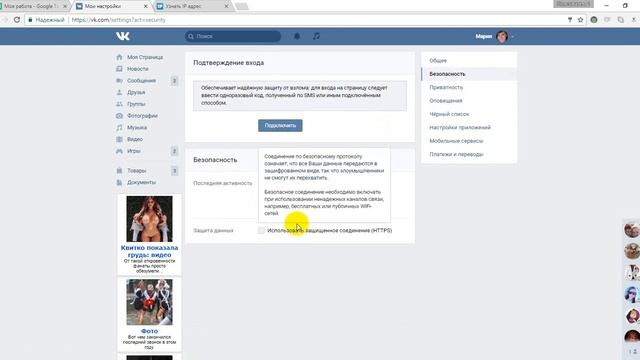Image resolution: width=640 pixels, height=360 pixels.
Task: Switch to Мои настройки browser tab
Action: (111, 7)
